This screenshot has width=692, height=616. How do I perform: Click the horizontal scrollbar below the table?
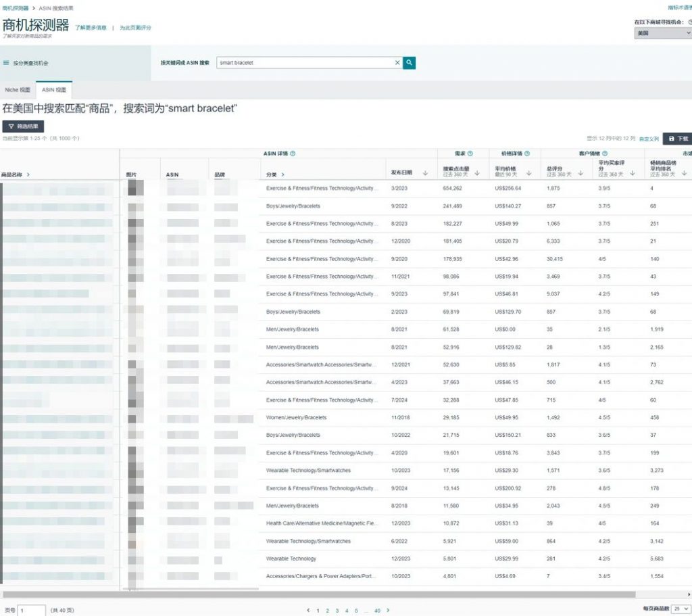coord(319,595)
